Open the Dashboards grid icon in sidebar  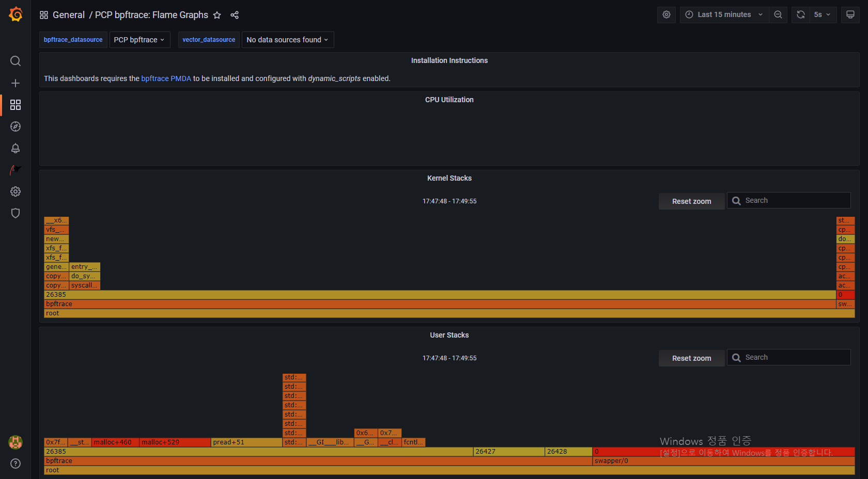(x=16, y=105)
